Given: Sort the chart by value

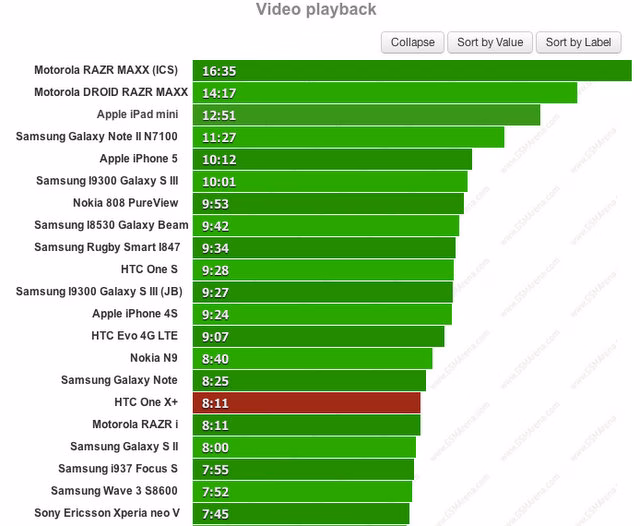Looking at the screenshot, I should (x=490, y=42).
